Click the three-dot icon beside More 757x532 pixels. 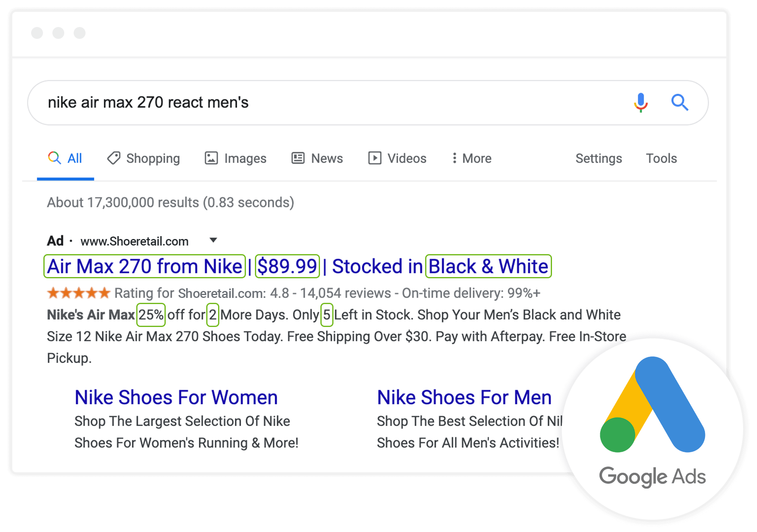pos(454,158)
